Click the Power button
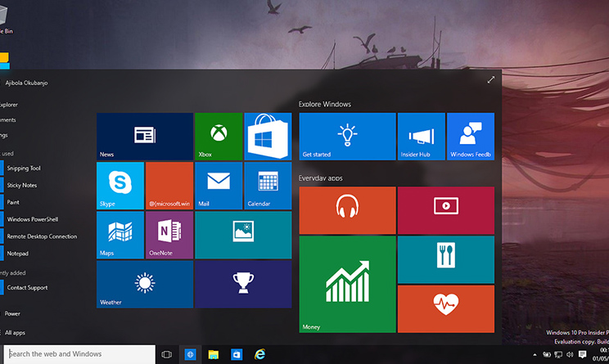 click(11, 313)
